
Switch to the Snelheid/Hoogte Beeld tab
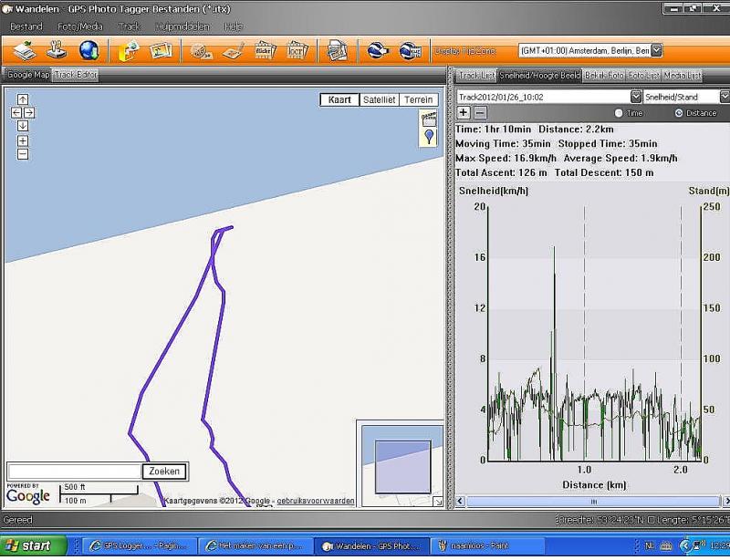(539, 75)
